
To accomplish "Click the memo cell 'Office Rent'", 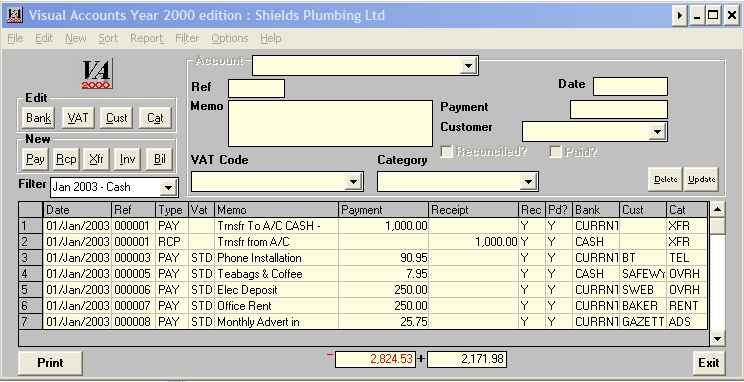I will [277, 306].
